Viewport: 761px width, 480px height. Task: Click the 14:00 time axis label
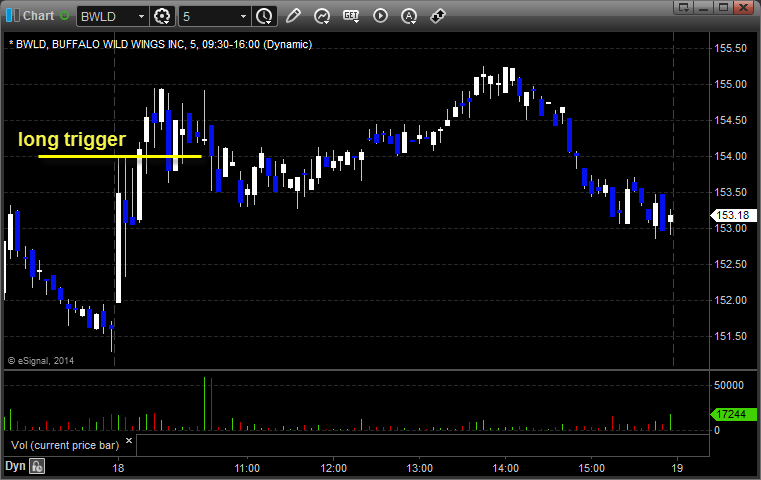505,468
